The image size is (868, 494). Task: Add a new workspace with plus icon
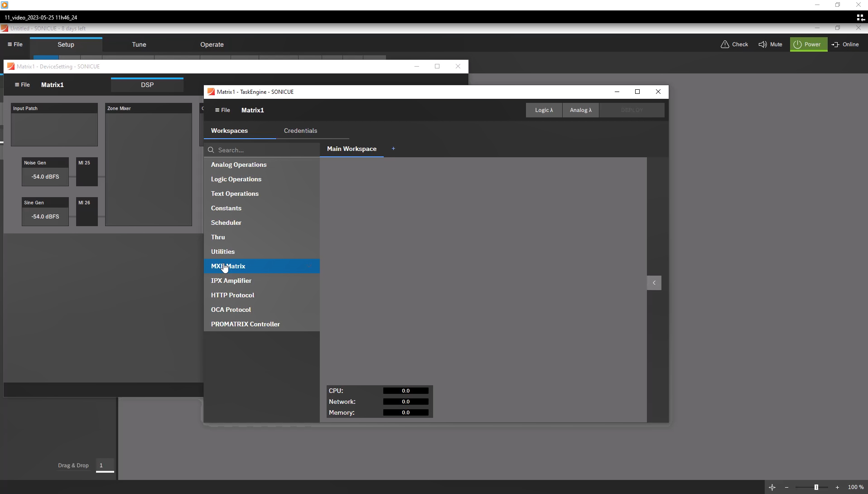(x=393, y=149)
